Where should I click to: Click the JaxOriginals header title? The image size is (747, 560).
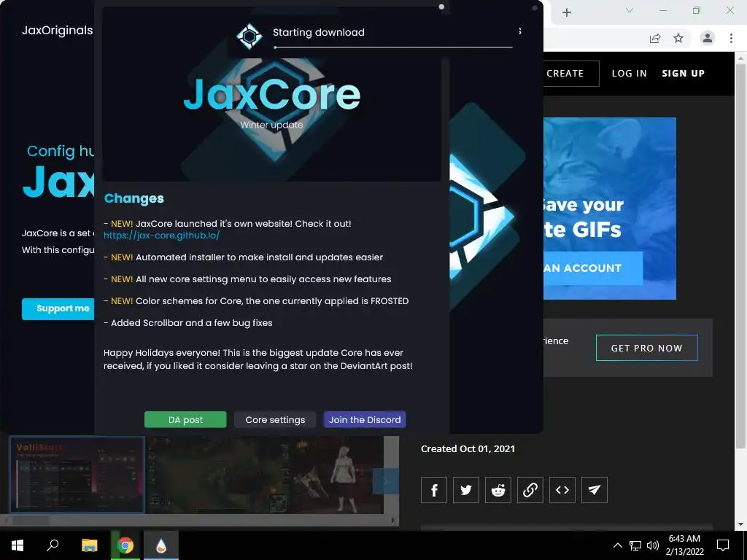pyautogui.click(x=57, y=31)
